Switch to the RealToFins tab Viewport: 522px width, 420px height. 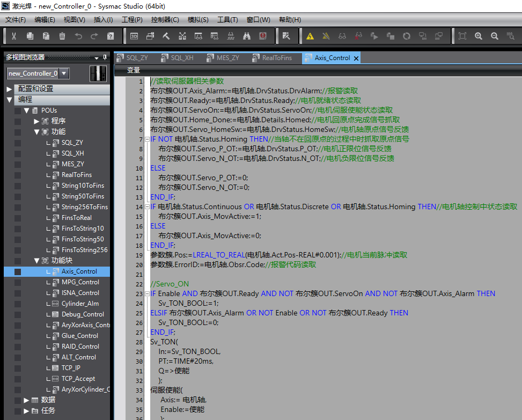click(277, 58)
